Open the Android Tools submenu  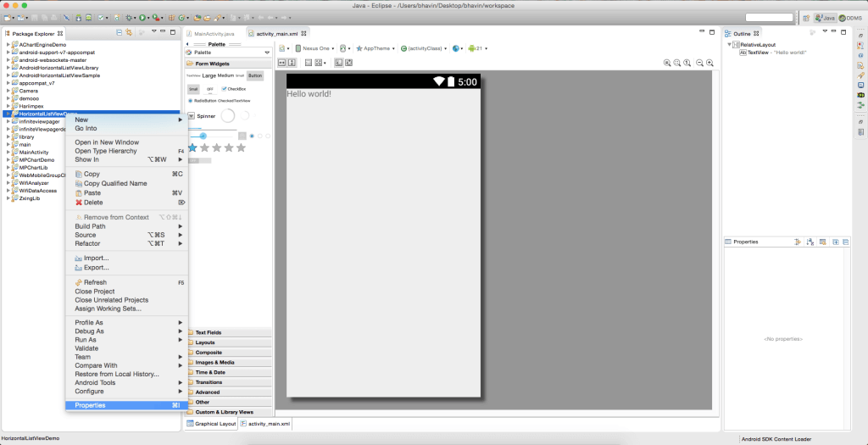127,382
